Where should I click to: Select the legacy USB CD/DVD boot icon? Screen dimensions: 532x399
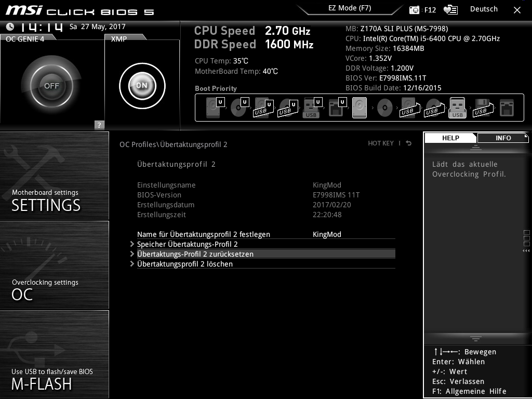coord(434,108)
